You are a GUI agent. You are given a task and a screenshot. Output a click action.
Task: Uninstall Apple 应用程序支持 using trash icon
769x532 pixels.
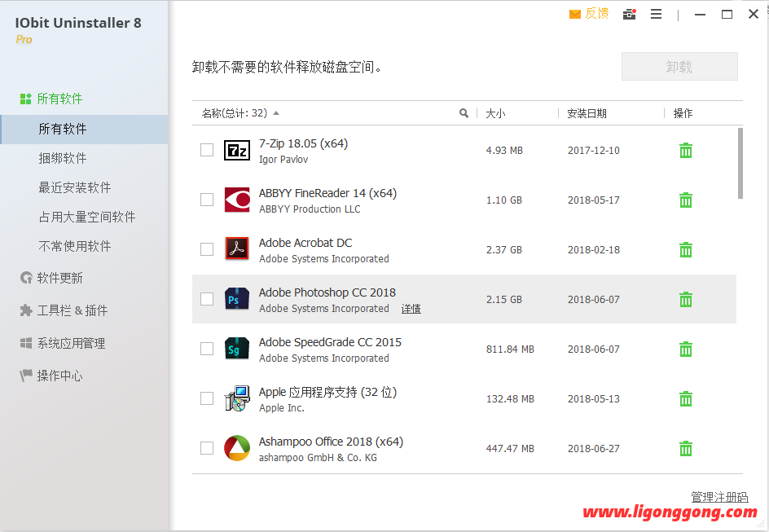point(686,398)
